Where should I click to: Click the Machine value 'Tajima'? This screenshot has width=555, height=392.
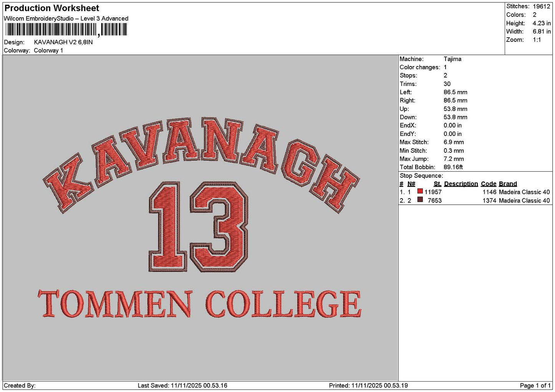[x=452, y=59]
